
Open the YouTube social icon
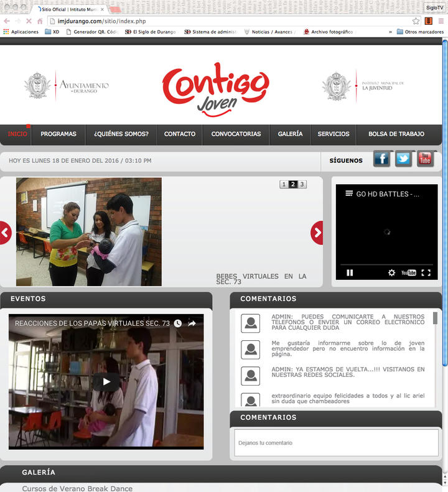425,159
